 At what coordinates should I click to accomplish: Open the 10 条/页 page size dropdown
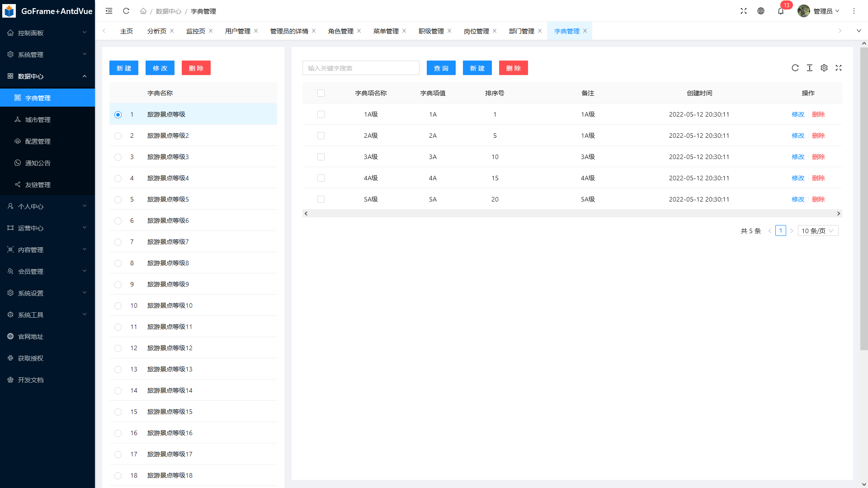818,231
